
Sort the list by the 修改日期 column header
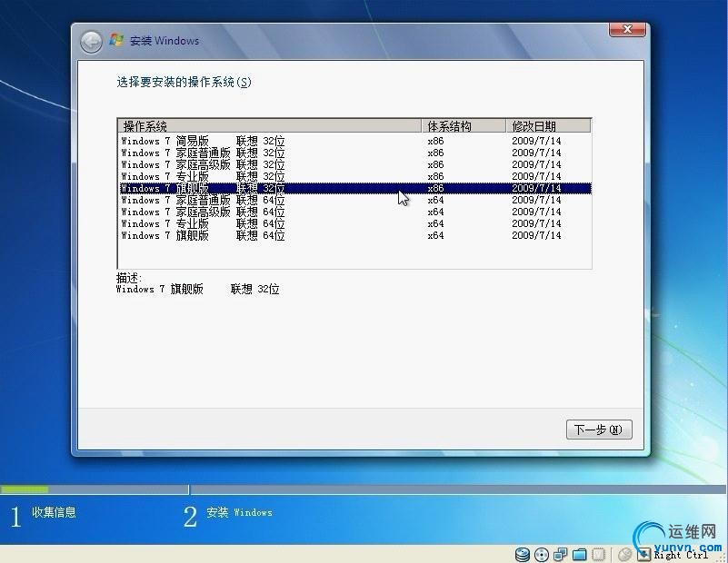(x=548, y=126)
